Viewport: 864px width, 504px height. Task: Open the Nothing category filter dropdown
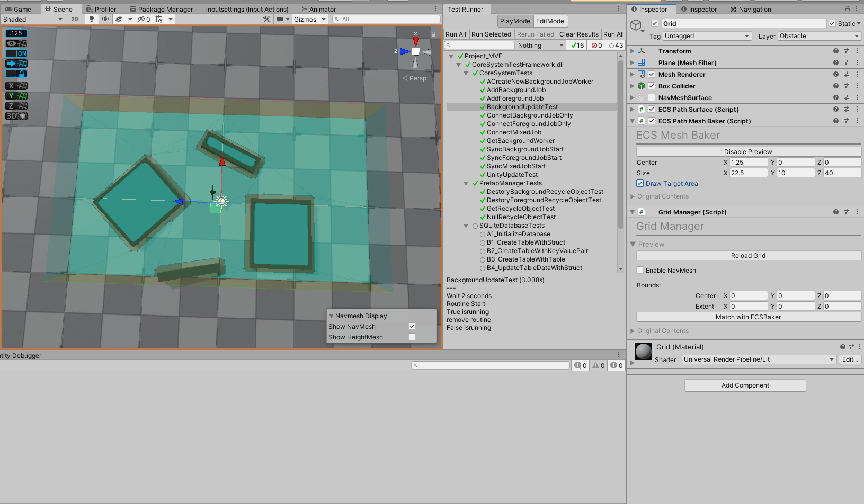[x=541, y=46]
